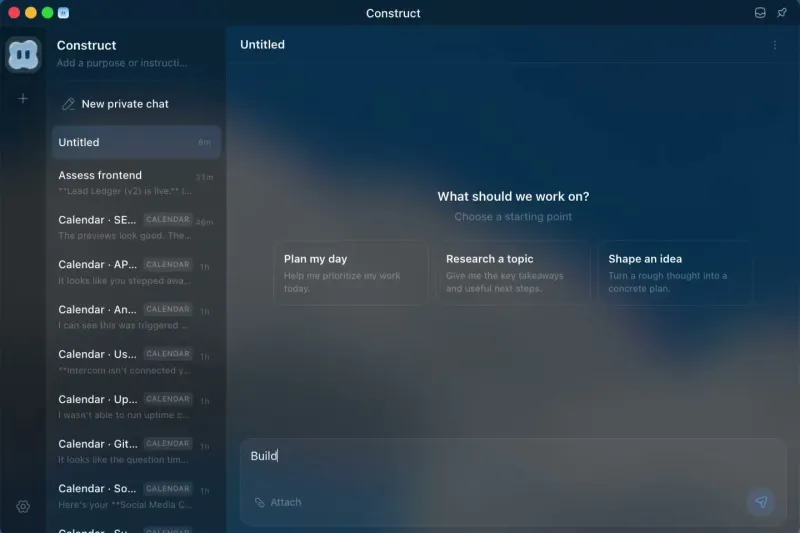Click the yellow minimize window button

[x=31, y=13]
